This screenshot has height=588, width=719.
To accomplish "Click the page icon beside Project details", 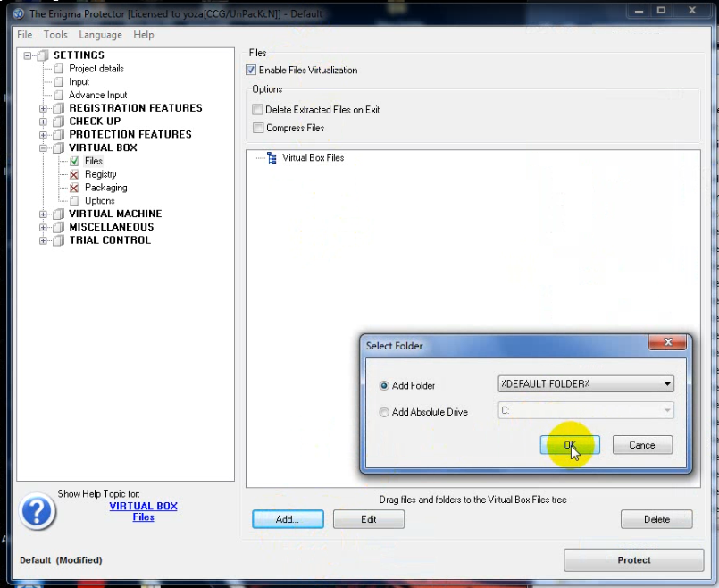I will click(x=58, y=69).
